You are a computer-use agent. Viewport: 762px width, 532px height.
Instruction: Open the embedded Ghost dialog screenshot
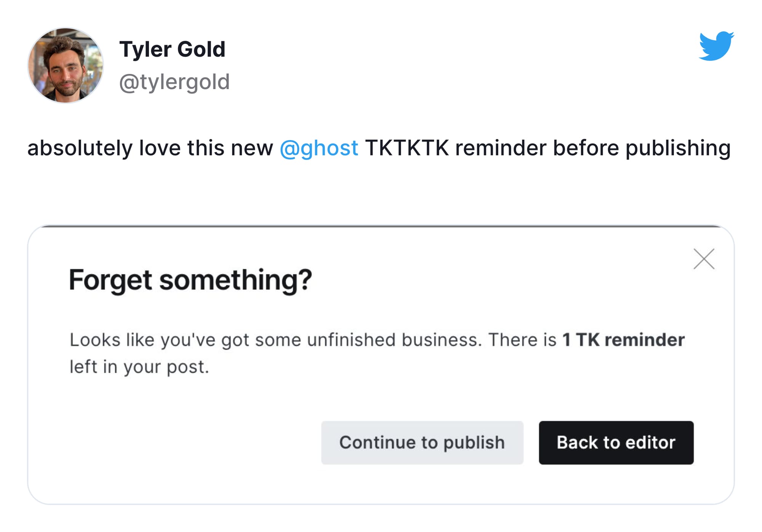pyautogui.click(x=381, y=365)
